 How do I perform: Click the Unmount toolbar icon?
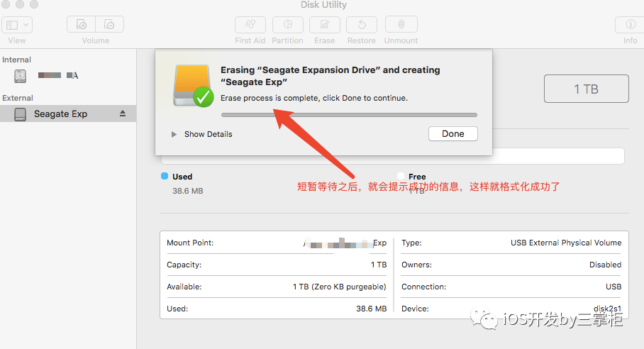point(401,25)
